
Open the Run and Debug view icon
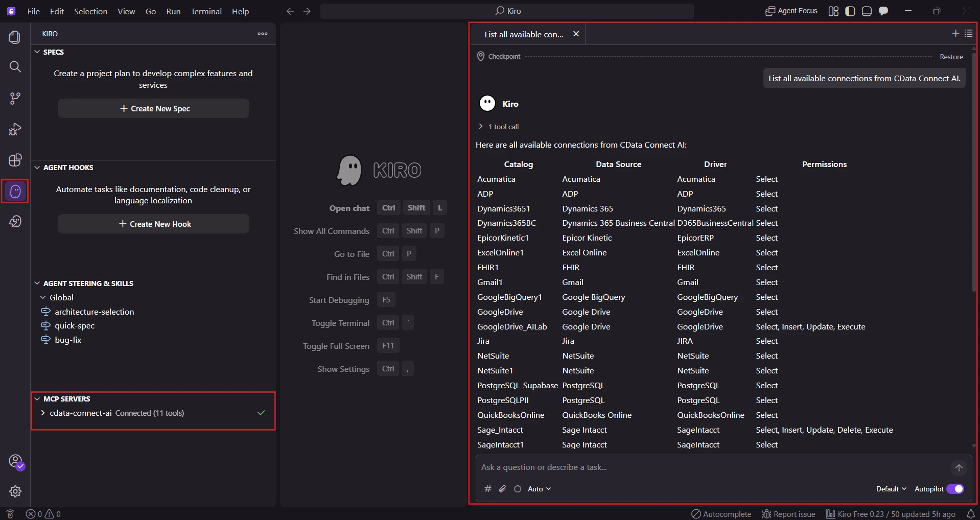(15, 129)
